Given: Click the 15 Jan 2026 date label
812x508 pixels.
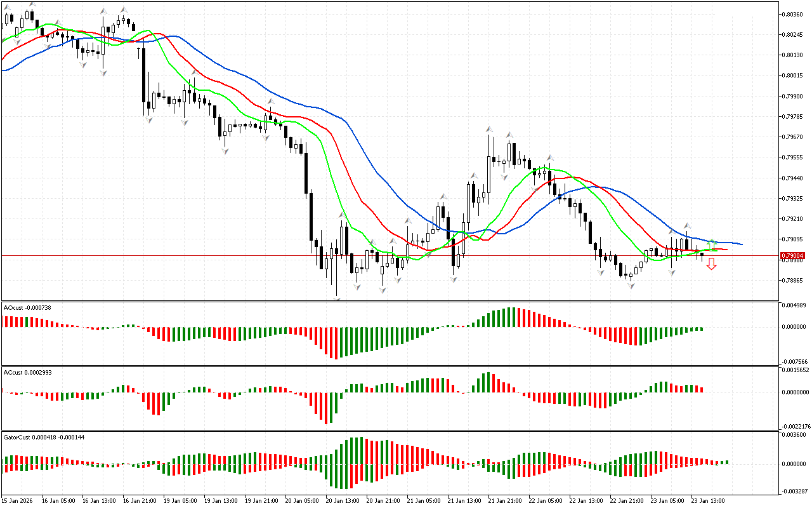Looking at the screenshot, I should [x=18, y=501].
